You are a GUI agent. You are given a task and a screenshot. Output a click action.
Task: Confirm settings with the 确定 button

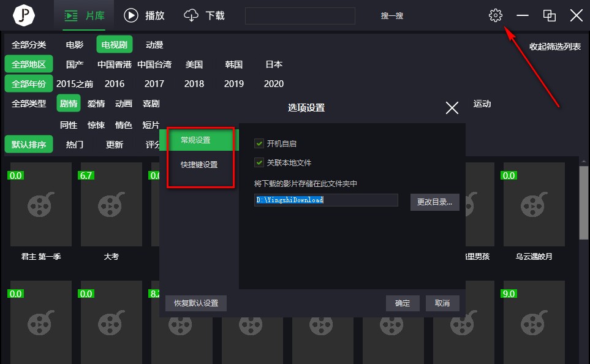[402, 303]
